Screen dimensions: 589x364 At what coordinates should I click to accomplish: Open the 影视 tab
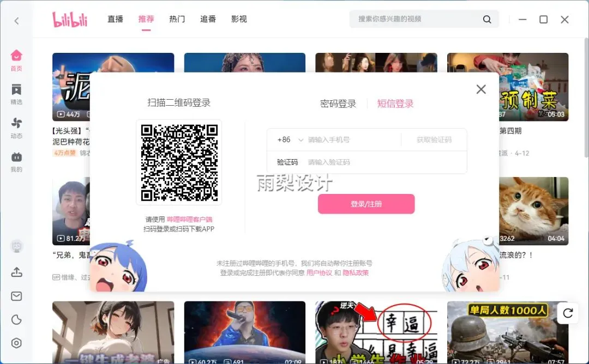click(239, 19)
